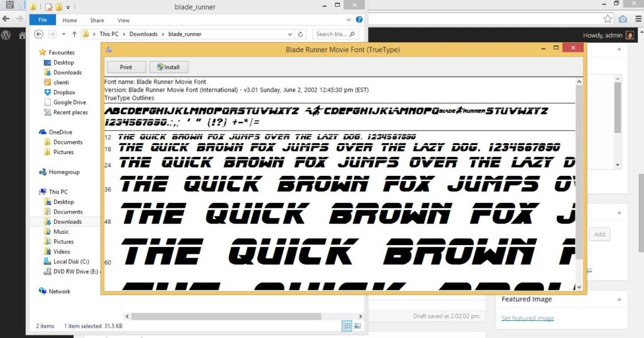Click the browser camera extension icon
This screenshot has height=338, width=644.
coord(623,19)
